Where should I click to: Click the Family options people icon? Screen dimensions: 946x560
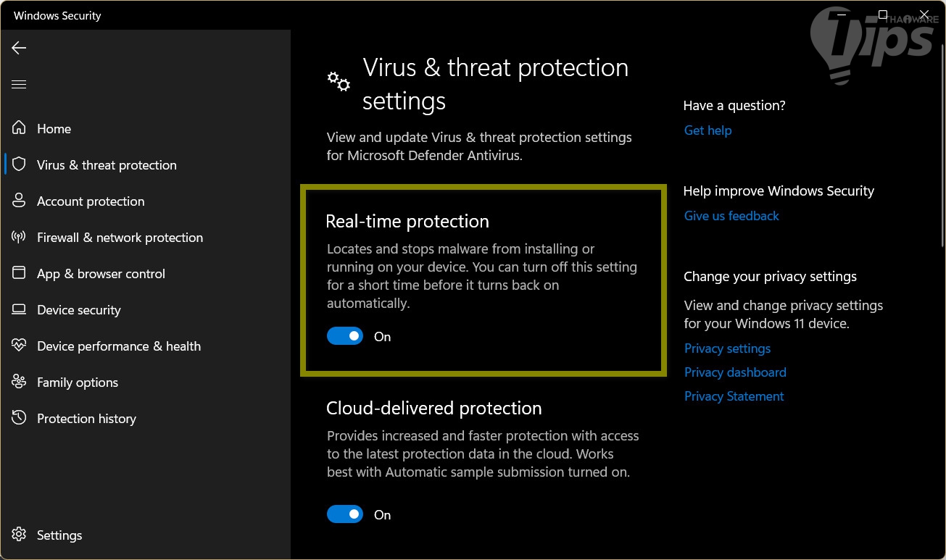19,383
